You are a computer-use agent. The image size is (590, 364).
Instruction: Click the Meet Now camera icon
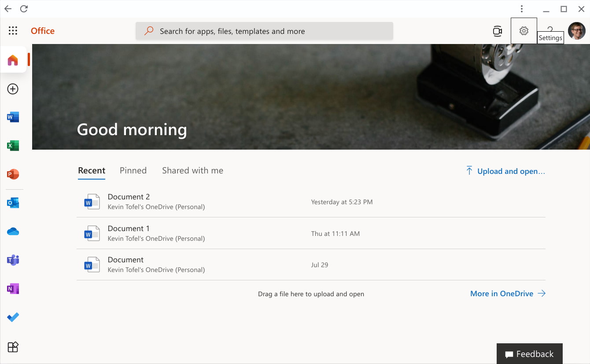497,31
